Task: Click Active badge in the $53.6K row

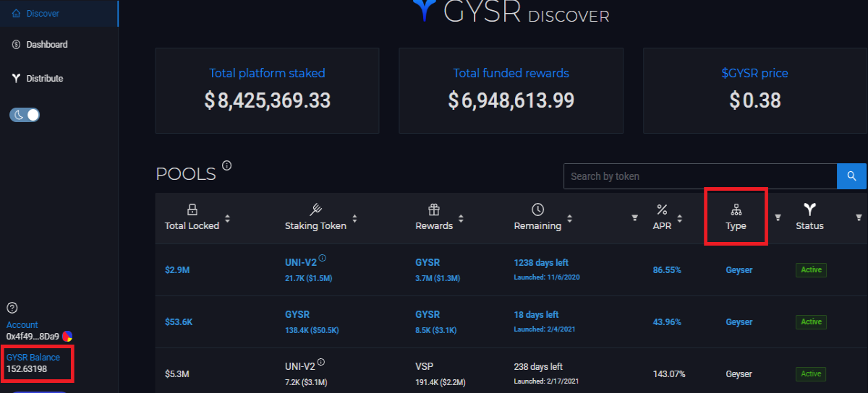Action: [x=811, y=321]
